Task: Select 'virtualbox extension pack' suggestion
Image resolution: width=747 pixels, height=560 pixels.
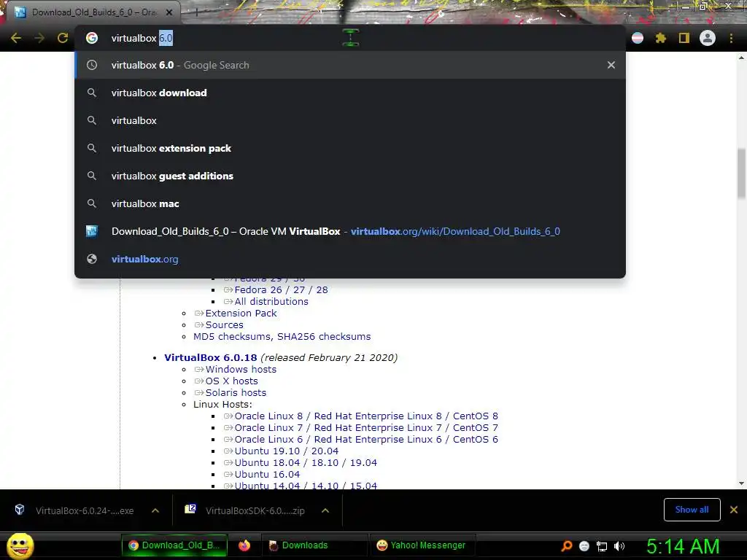Action: tap(350, 148)
